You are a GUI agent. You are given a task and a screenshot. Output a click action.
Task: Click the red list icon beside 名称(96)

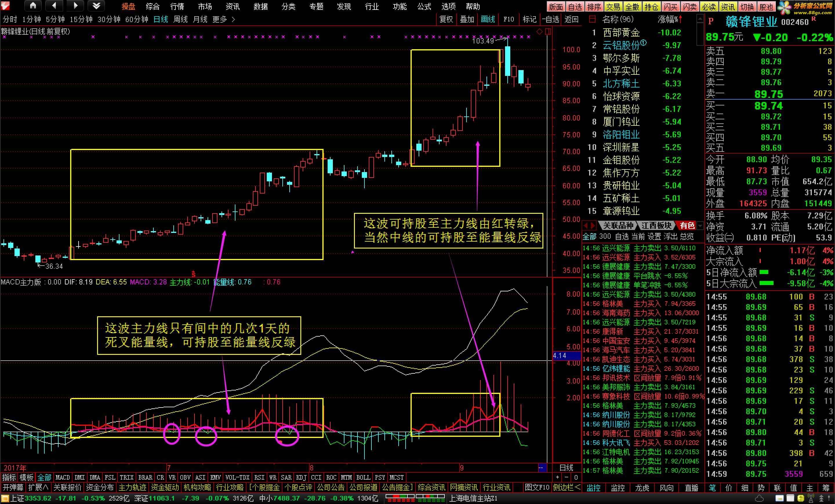coord(592,19)
